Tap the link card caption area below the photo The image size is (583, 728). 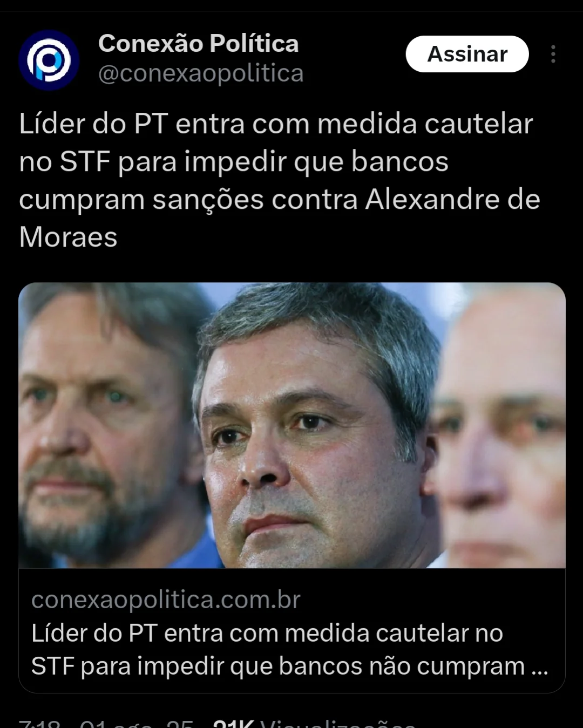(292, 630)
